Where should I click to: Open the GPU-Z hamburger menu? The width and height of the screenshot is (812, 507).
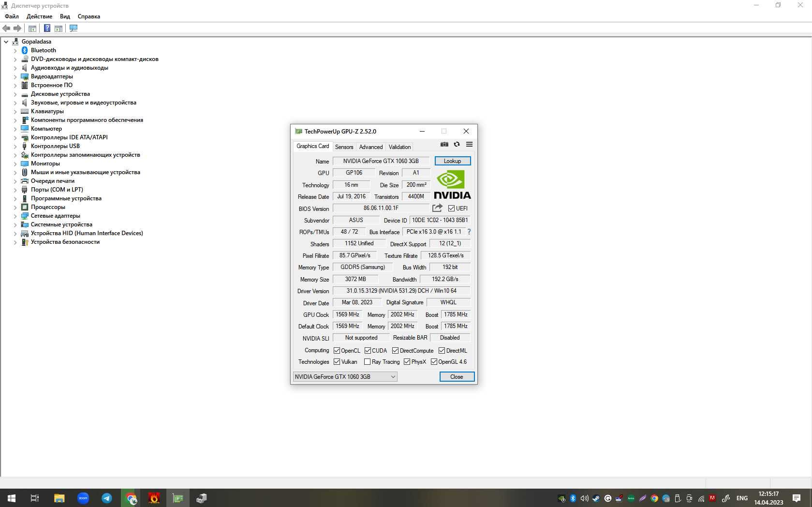[469, 144]
